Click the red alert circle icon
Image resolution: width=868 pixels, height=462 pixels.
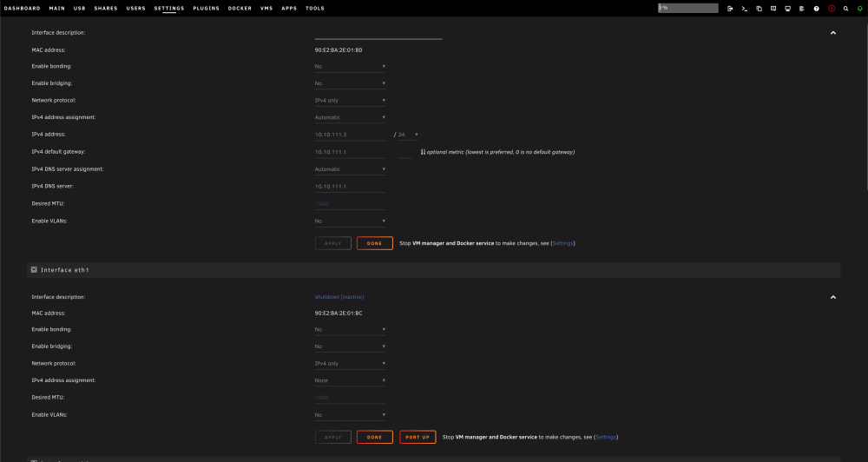coord(832,9)
